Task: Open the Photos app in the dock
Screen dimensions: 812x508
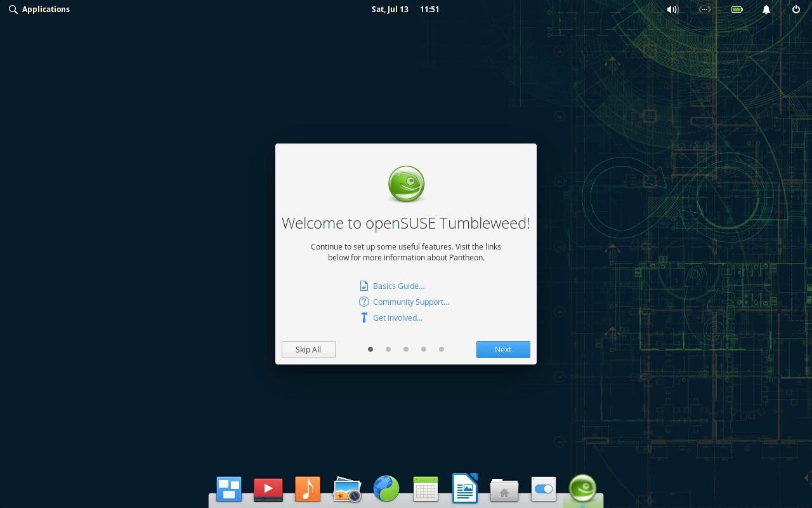Action: pyautogui.click(x=346, y=489)
